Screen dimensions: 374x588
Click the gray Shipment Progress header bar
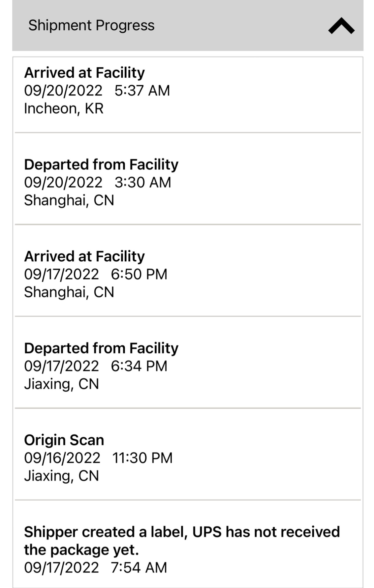click(188, 25)
